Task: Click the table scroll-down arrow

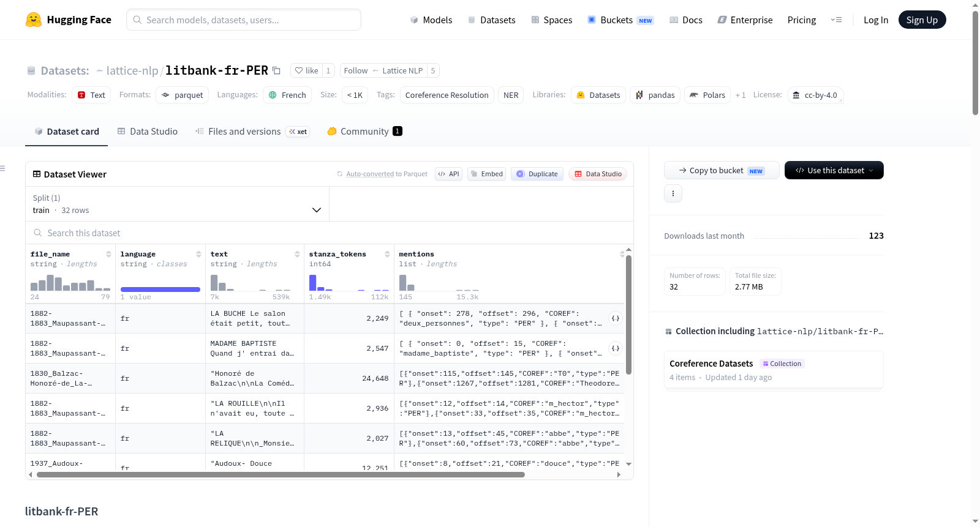Action: (x=628, y=464)
